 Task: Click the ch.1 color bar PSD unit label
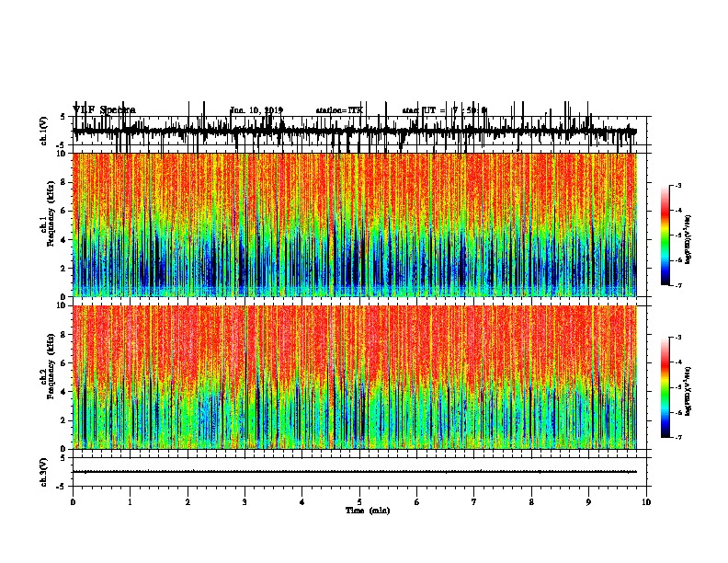688,240
